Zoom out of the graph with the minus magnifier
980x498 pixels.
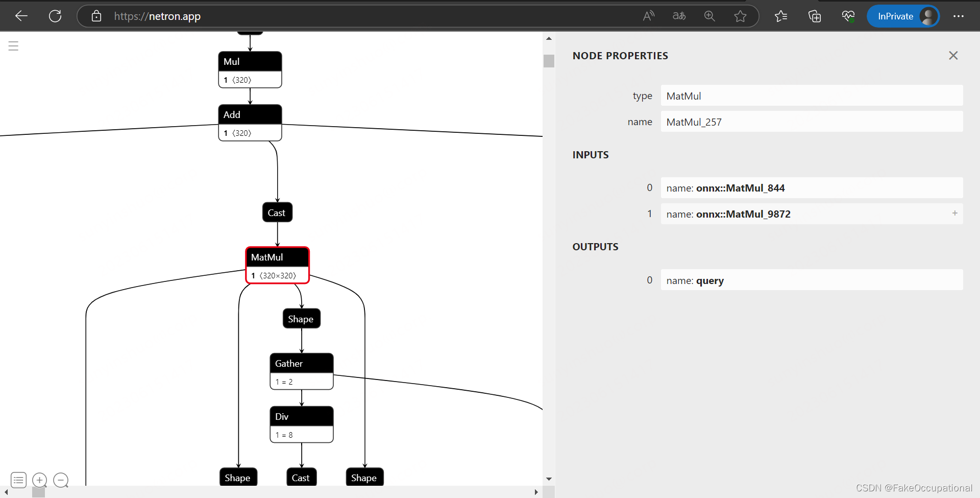coord(61,480)
